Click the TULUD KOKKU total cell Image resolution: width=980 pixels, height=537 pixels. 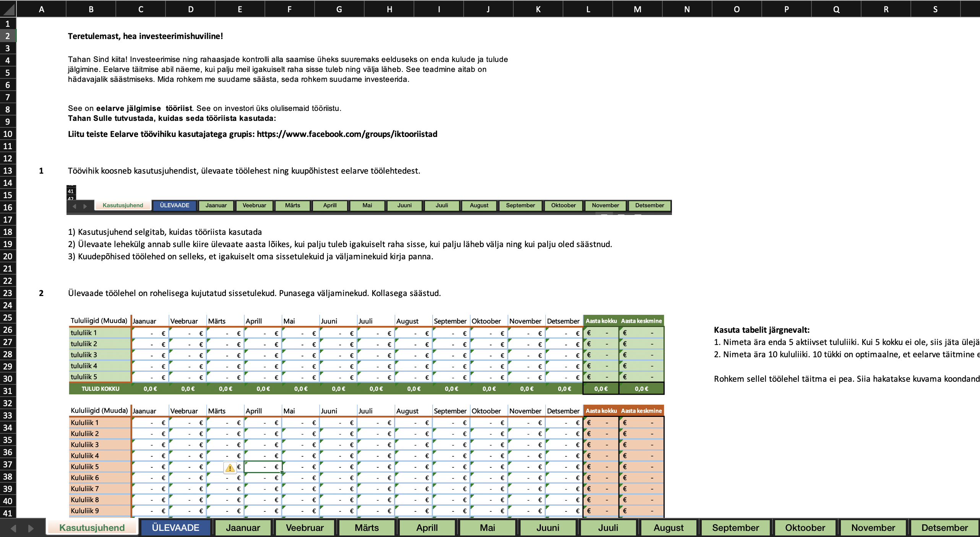(100, 389)
